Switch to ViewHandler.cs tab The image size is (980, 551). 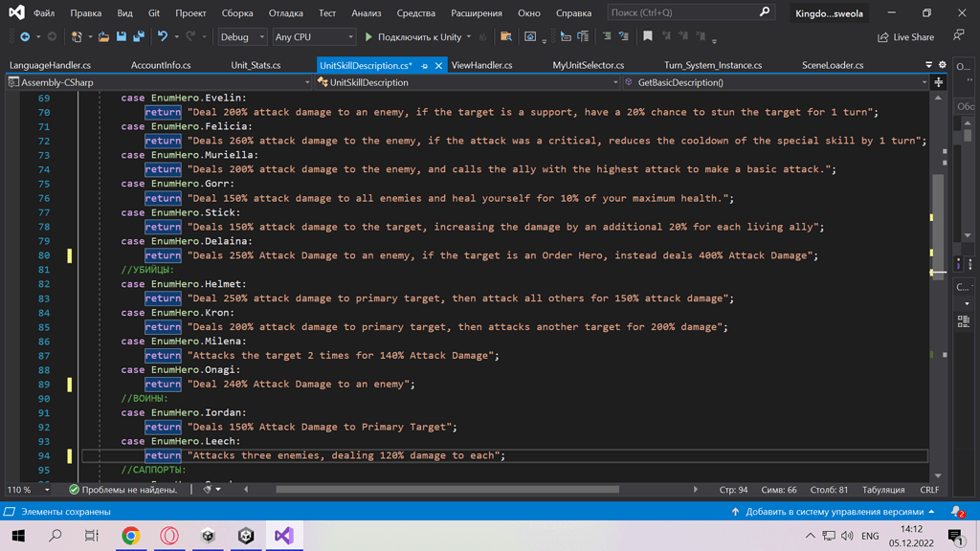[x=482, y=65]
